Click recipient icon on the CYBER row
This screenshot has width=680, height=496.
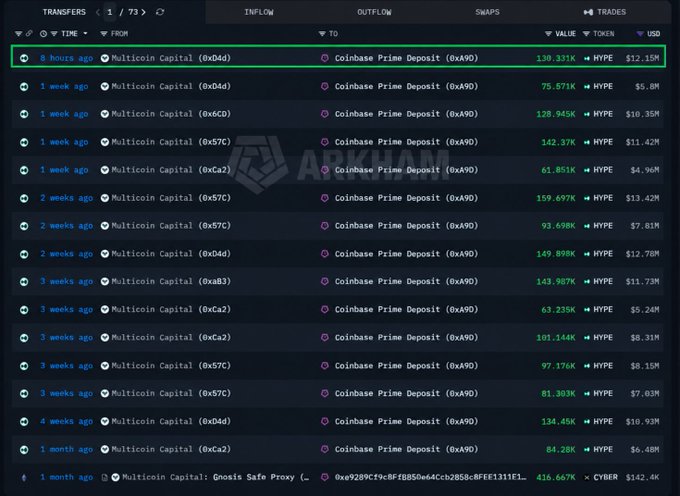[x=324, y=477]
